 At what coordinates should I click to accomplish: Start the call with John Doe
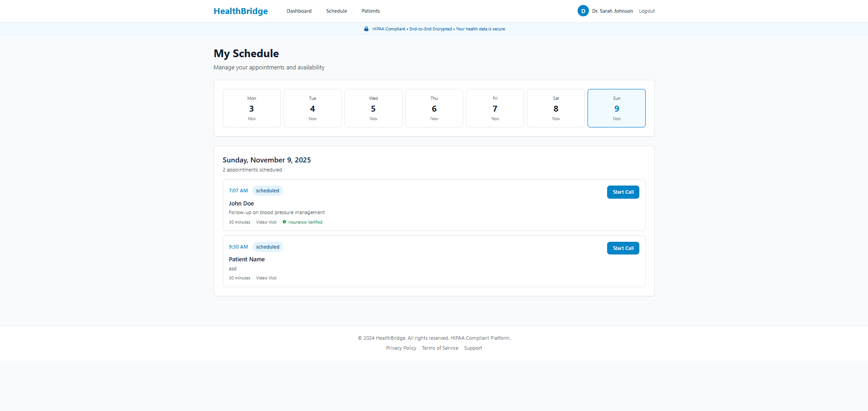pyautogui.click(x=623, y=192)
